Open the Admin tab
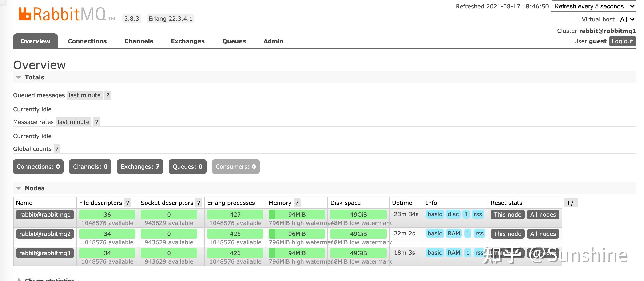The height and width of the screenshot is (281, 644). point(274,41)
